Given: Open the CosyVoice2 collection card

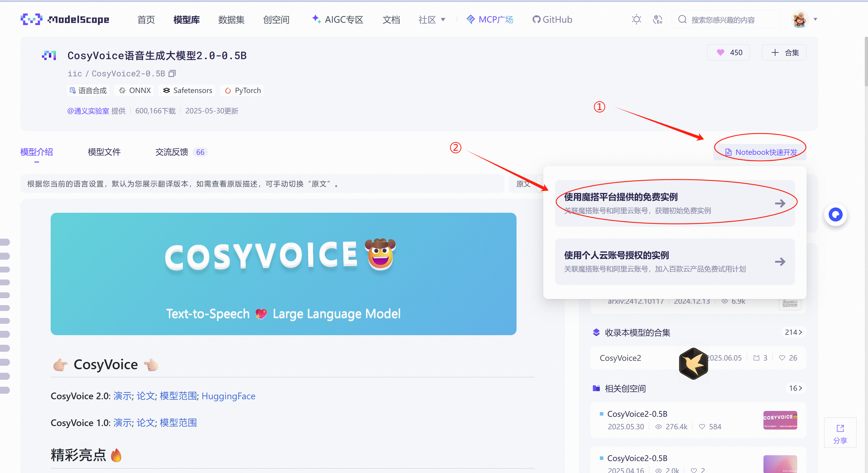Looking at the screenshot, I should 698,358.
